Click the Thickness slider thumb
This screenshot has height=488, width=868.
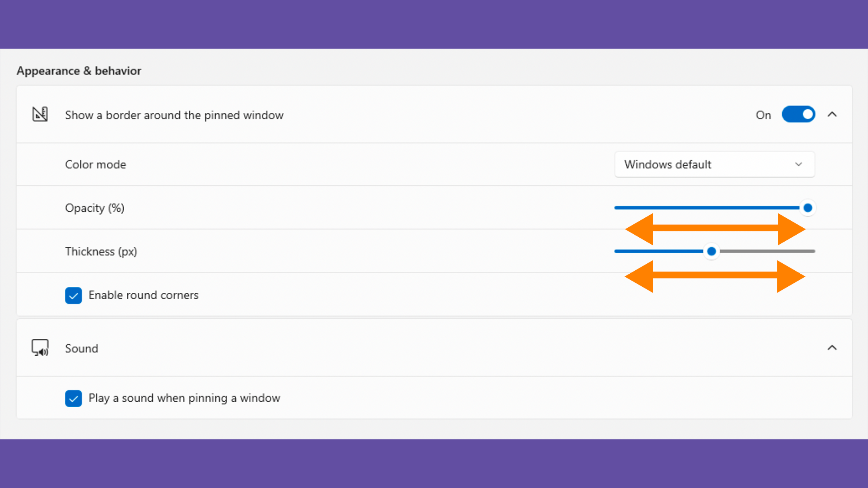pyautogui.click(x=711, y=251)
